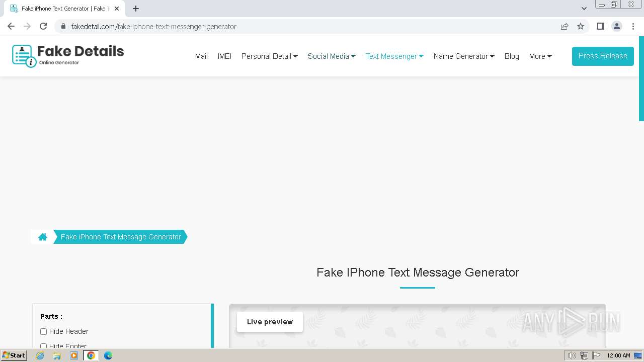Go to home via breadcrumb house icon

(43, 237)
